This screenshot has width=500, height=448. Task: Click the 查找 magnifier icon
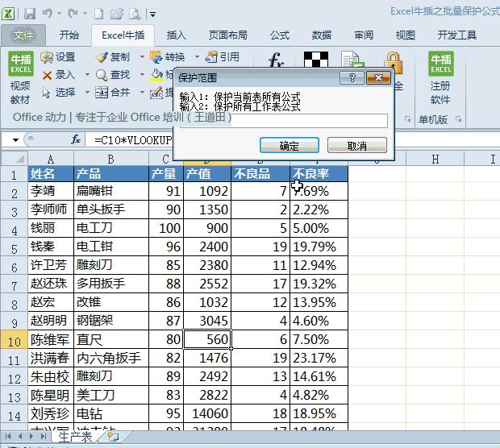[102, 75]
